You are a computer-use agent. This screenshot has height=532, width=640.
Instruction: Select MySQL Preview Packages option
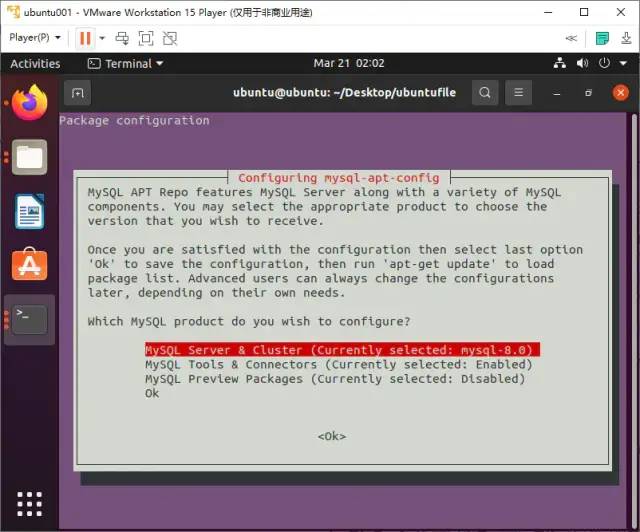(x=335, y=379)
